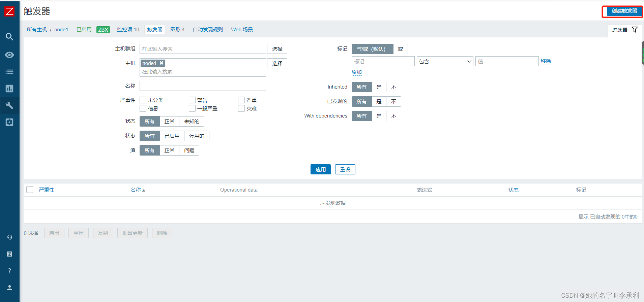Sort by the 名称 column arrow

tap(144, 190)
